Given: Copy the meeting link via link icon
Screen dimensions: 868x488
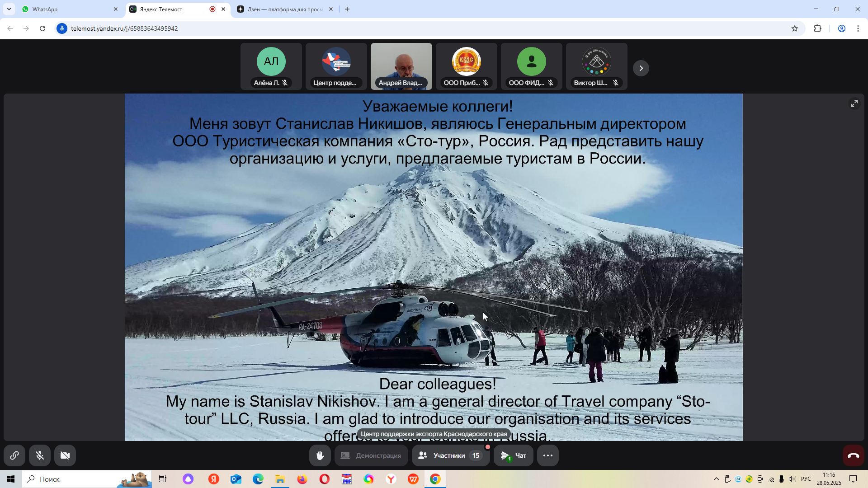Looking at the screenshot, I should pyautogui.click(x=14, y=455).
